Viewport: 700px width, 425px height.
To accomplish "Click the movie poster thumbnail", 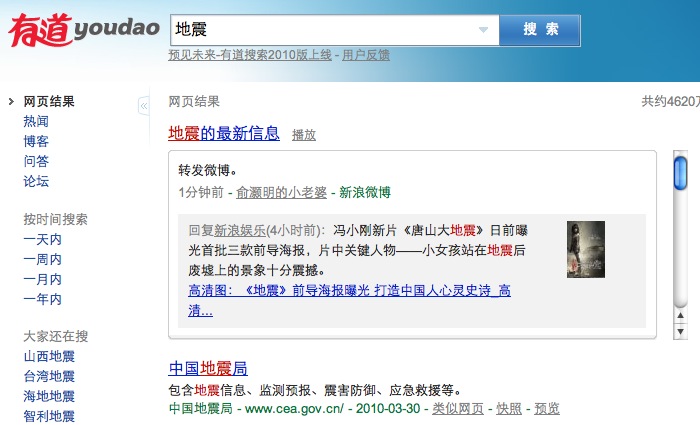I will click(x=586, y=249).
